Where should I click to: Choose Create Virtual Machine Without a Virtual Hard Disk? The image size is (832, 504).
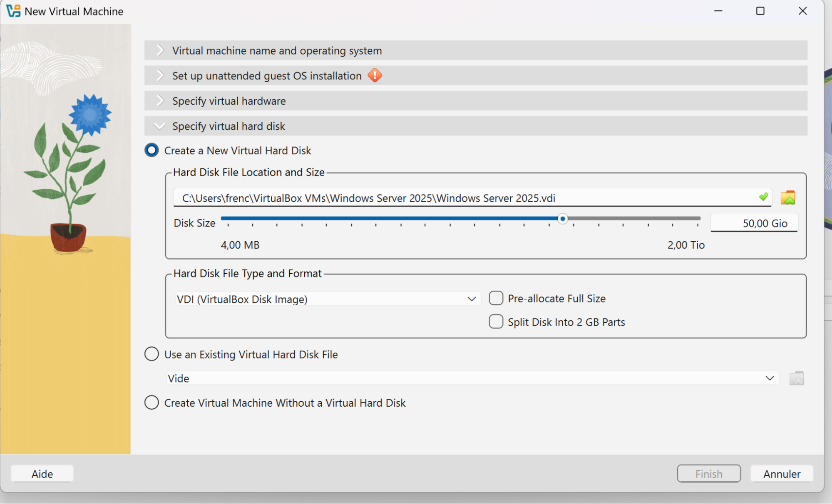click(151, 403)
